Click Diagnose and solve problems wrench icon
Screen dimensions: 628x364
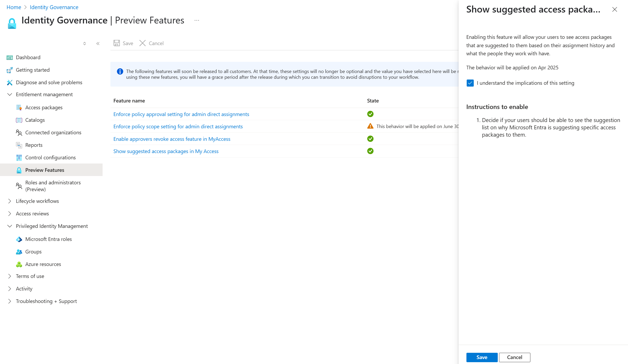pyautogui.click(x=10, y=82)
